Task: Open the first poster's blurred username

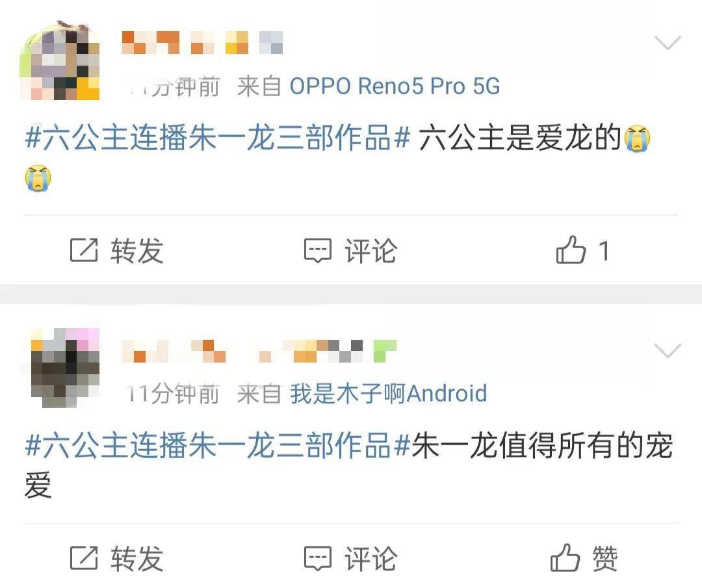Action: (202, 42)
